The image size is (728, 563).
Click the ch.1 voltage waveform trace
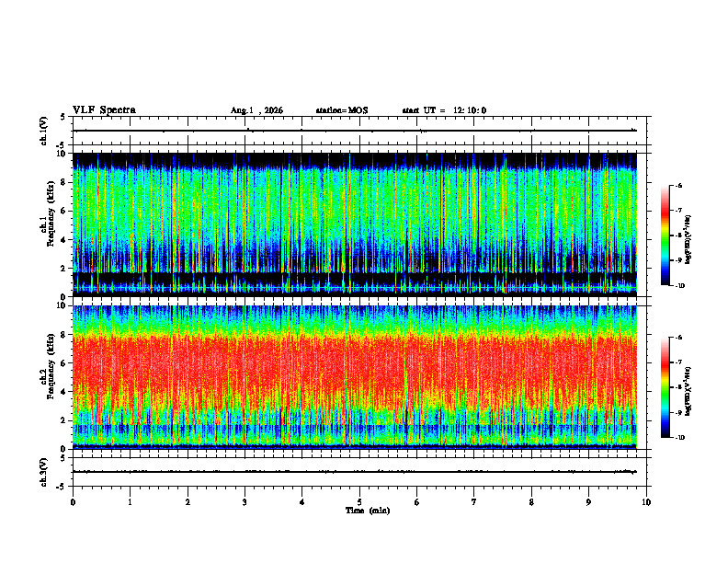pos(355,131)
